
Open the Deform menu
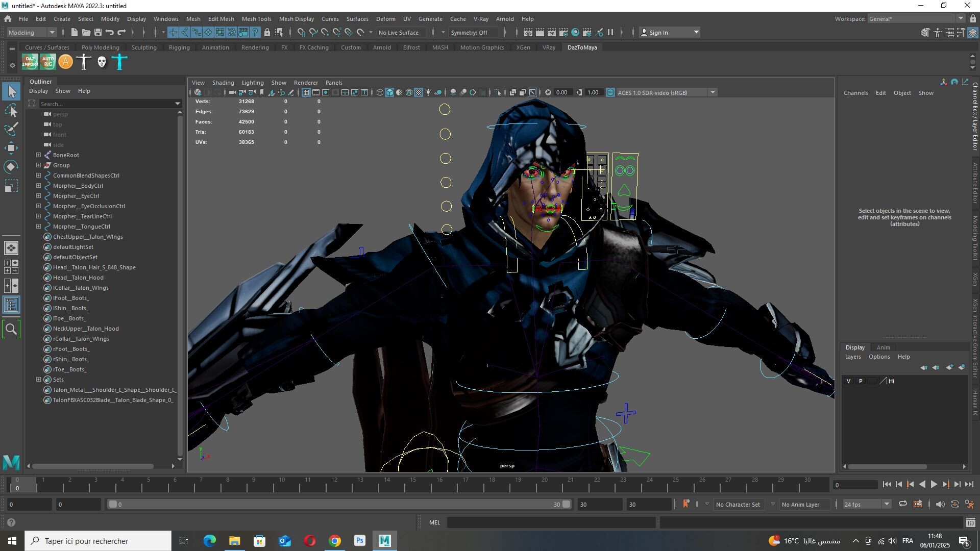pyautogui.click(x=385, y=19)
